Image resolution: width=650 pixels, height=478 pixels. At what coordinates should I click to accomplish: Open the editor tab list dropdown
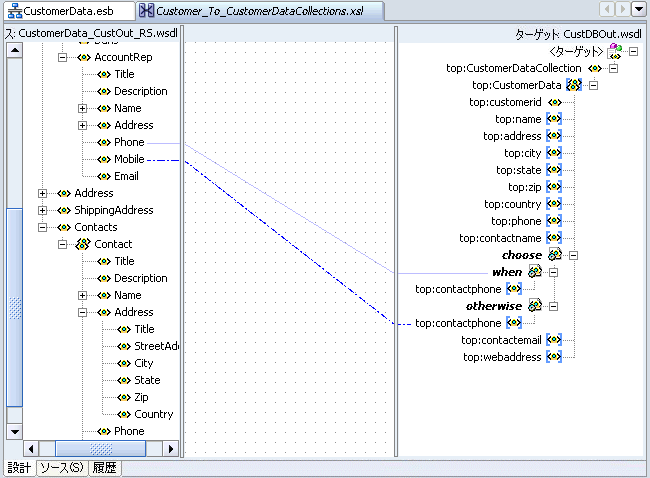[639, 9]
